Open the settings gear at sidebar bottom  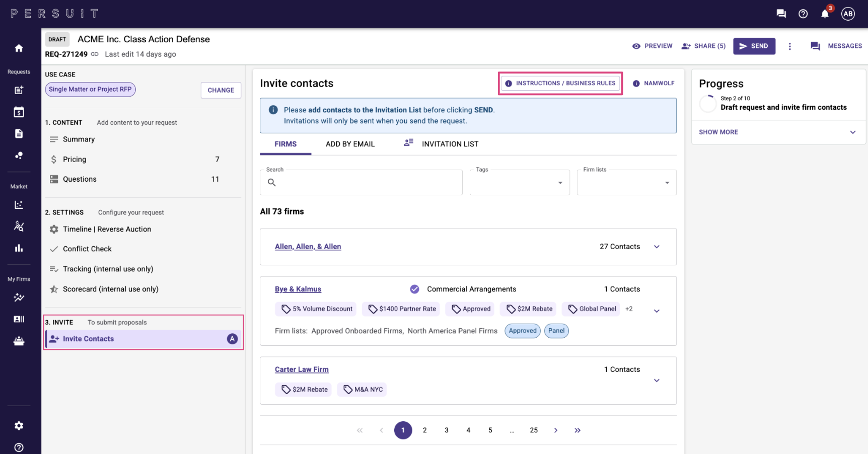pyautogui.click(x=19, y=426)
